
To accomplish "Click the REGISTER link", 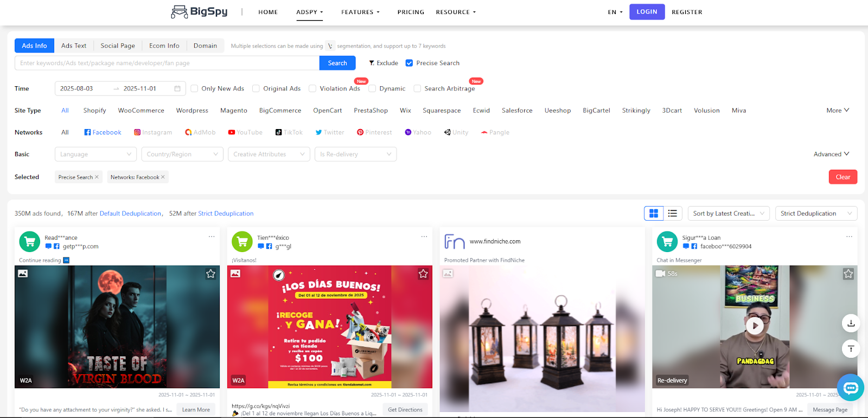I will pos(687,12).
